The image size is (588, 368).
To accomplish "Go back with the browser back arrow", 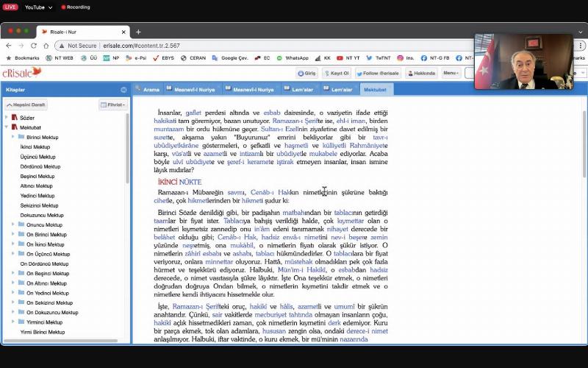I will click(9, 46).
